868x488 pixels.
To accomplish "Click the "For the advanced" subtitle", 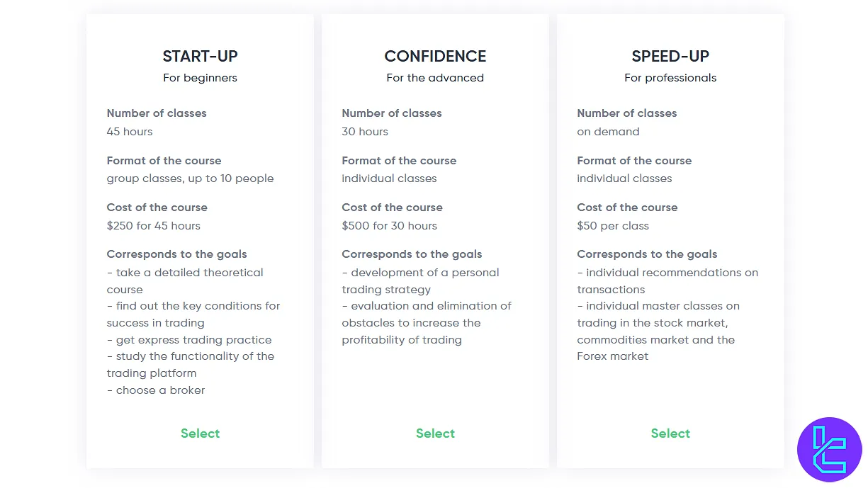I will coord(435,78).
